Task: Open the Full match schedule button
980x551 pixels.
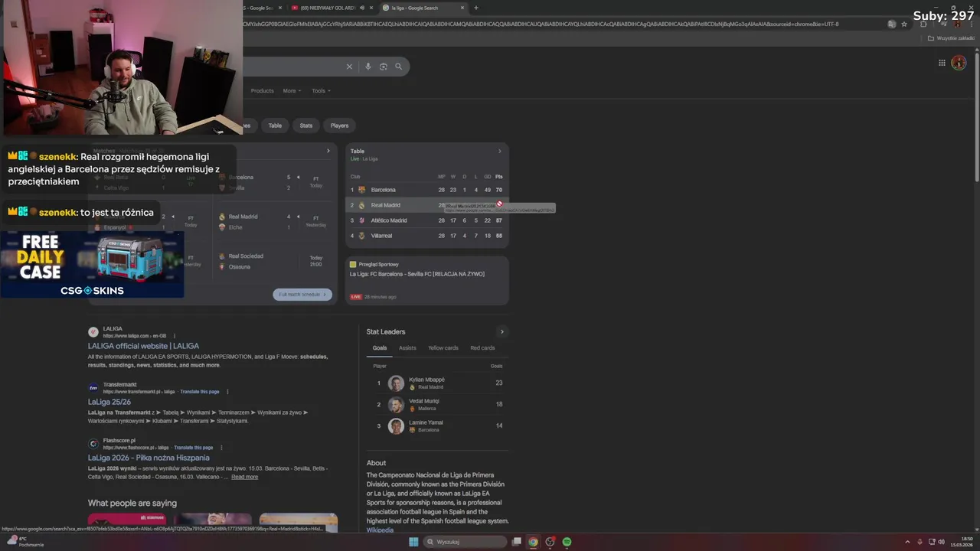Action: [302, 294]
